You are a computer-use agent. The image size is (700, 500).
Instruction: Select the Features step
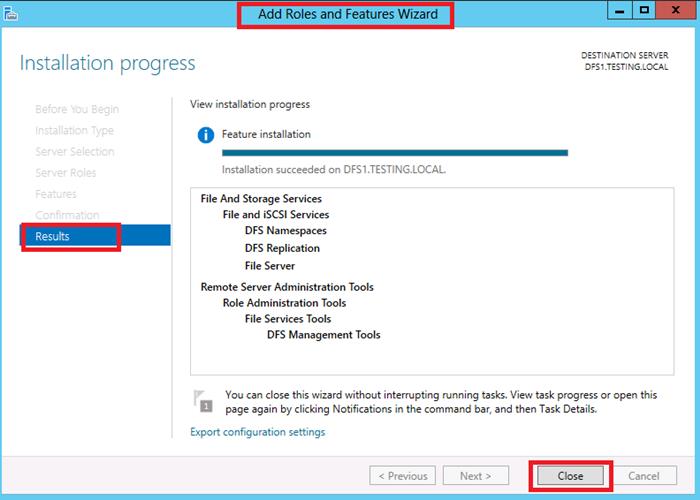click(56, 194)
